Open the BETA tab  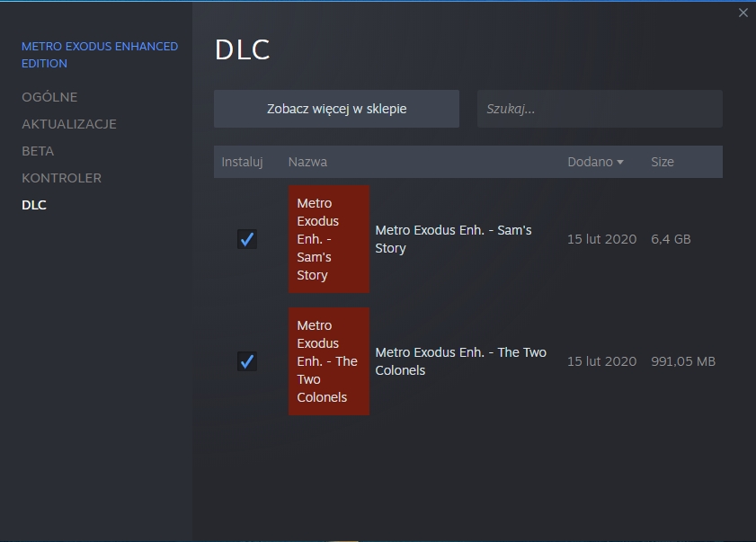click(38, 151)
